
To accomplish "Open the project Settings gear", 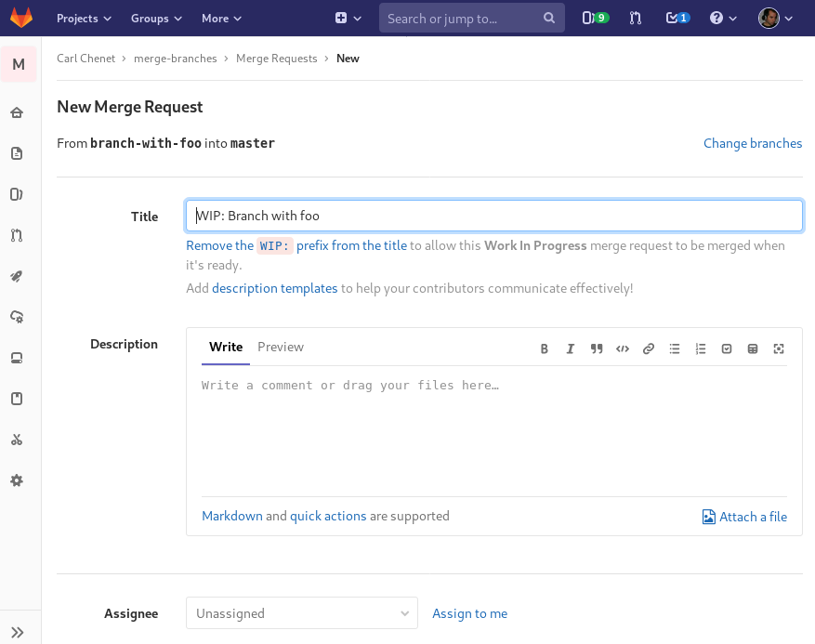I will 17,480.
